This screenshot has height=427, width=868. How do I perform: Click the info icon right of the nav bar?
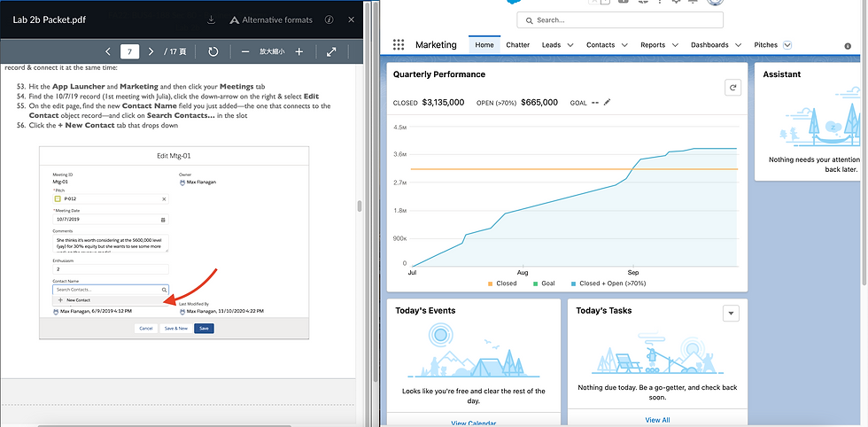[x=848, y=46]
